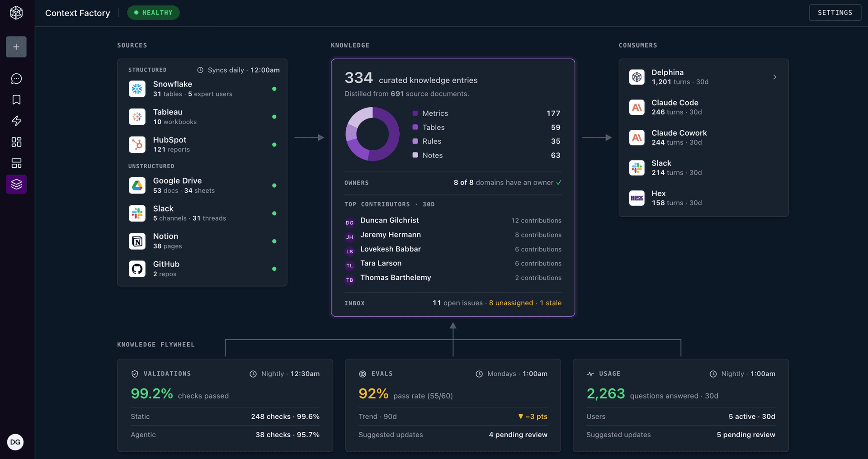Image resolution: width=868 pixels, height=459 pixels.
Task: Click the DG user avatar in sidebar
Action: point(15,442)
